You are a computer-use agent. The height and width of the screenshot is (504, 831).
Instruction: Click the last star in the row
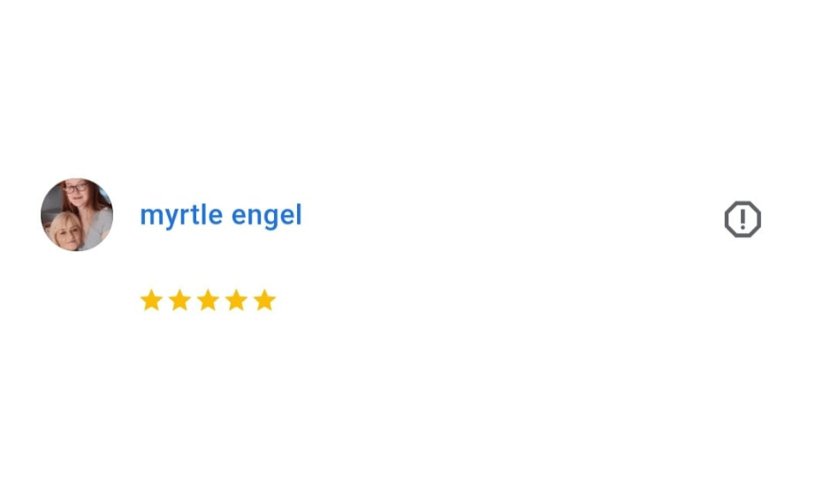(264, 301)
